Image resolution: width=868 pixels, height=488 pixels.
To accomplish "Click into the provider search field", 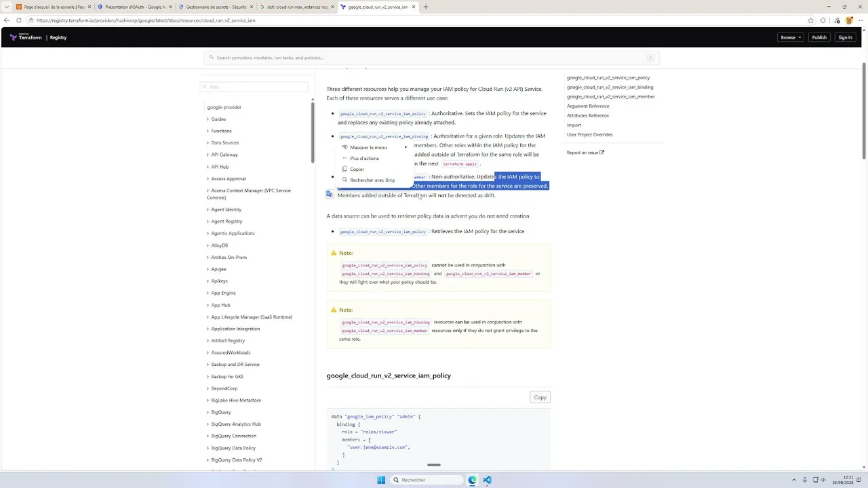I will click(x=431, y=58).
